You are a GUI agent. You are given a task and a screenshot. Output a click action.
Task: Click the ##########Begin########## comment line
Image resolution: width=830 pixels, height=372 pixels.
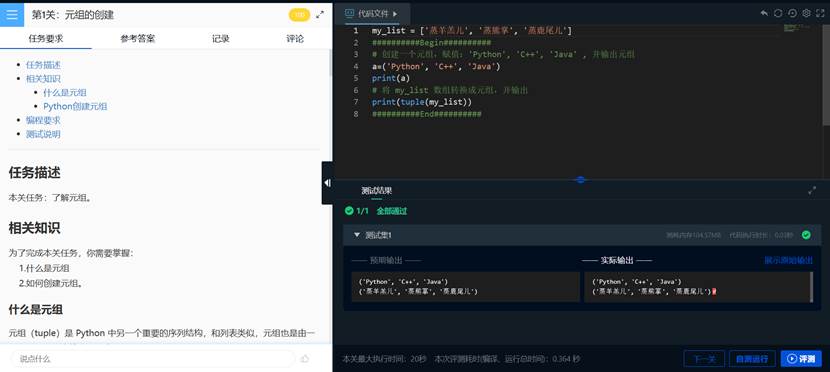coord(431,43)
